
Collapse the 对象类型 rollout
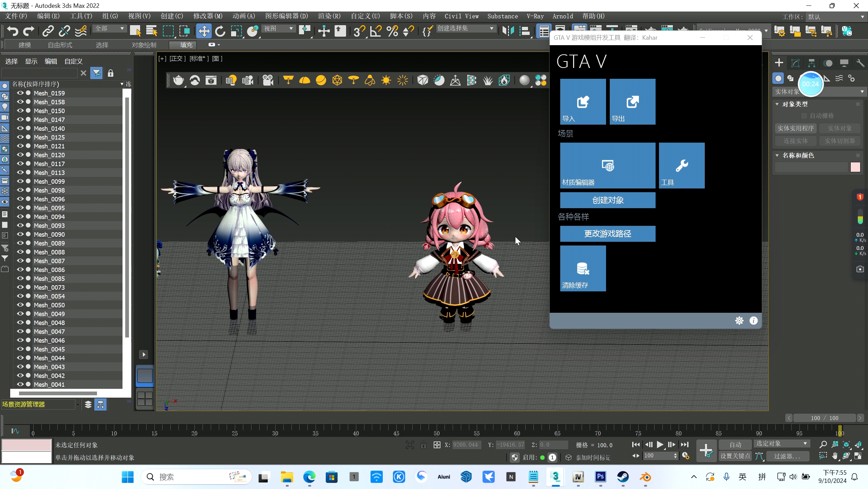pos(777,104)
